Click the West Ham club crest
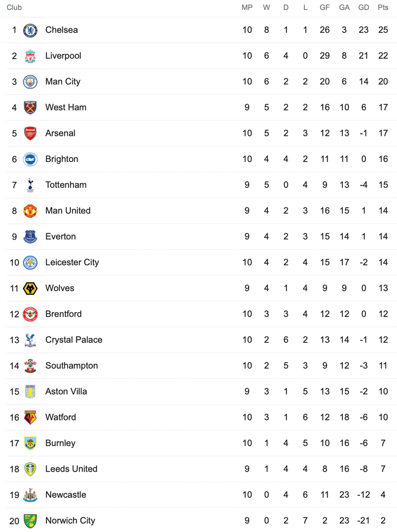The height and width of the screenshot is (532, 397). tap(30, 108)
